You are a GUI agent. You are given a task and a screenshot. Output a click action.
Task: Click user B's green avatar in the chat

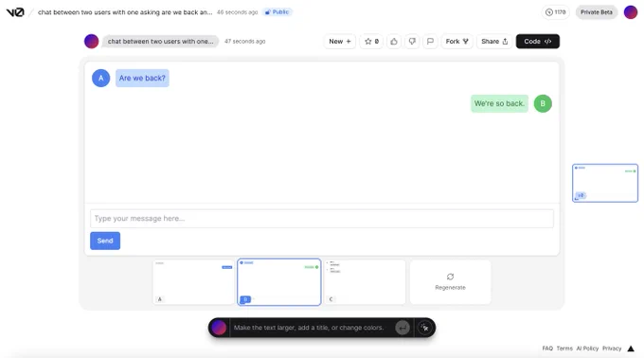[x=543, y=103]
